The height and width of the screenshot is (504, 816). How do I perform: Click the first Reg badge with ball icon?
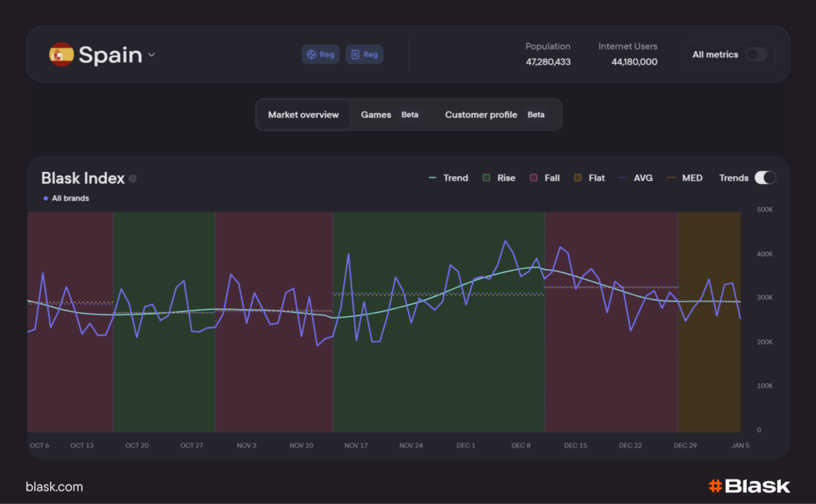coord(320,54)
